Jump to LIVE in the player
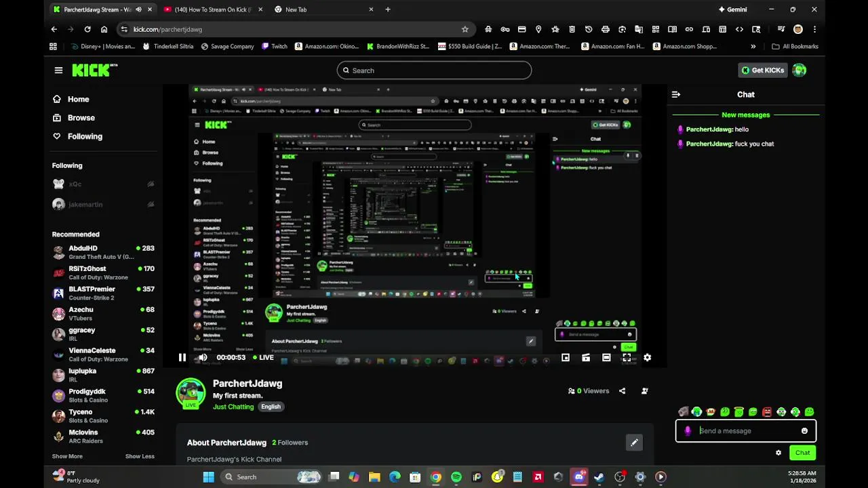The image size is (868, 488). coord(263,357)
